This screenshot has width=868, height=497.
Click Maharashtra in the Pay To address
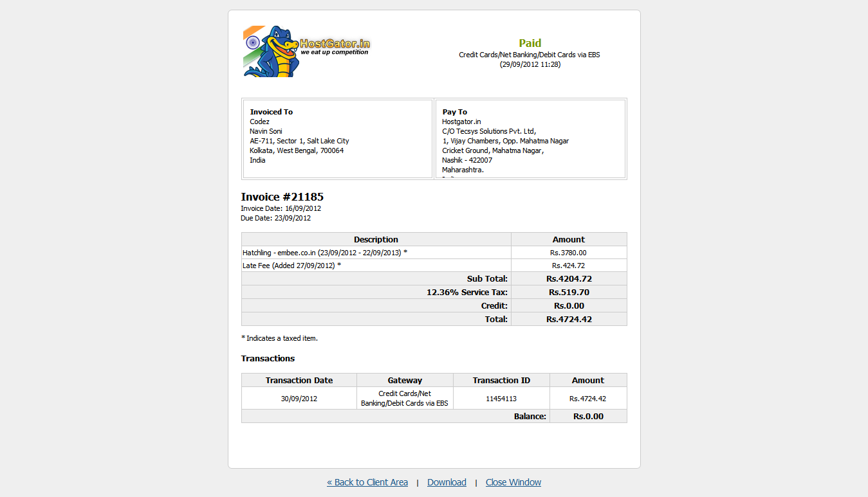(x=463, y=170)
